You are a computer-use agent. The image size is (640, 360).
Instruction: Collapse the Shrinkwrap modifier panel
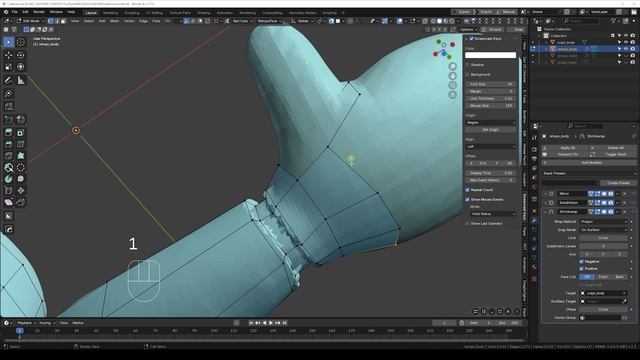(545, 212)
